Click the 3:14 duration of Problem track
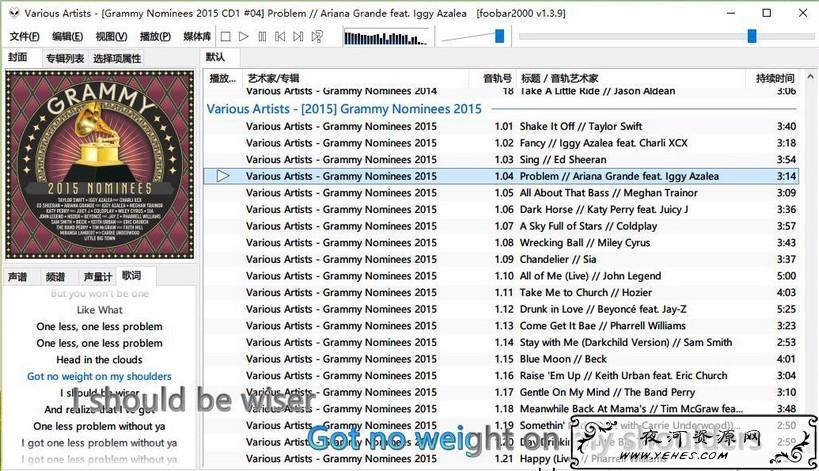Screen dimensions: 819x471 point(786,176)
